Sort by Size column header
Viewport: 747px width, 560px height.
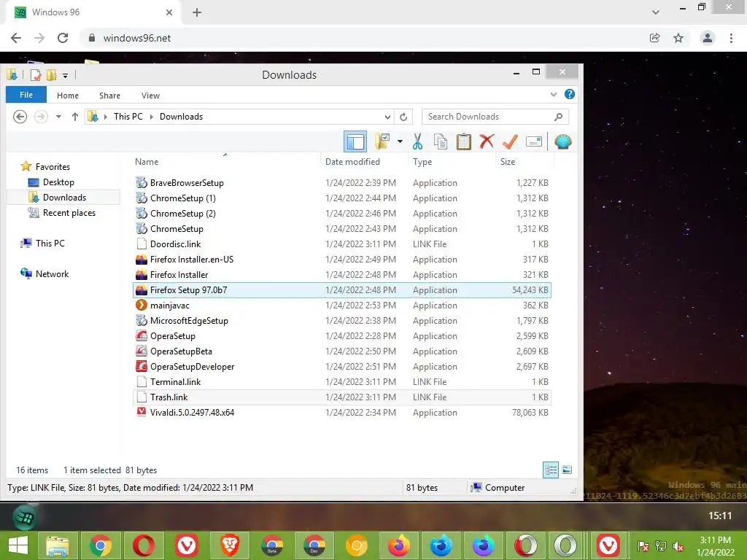[x=525, y=162]
